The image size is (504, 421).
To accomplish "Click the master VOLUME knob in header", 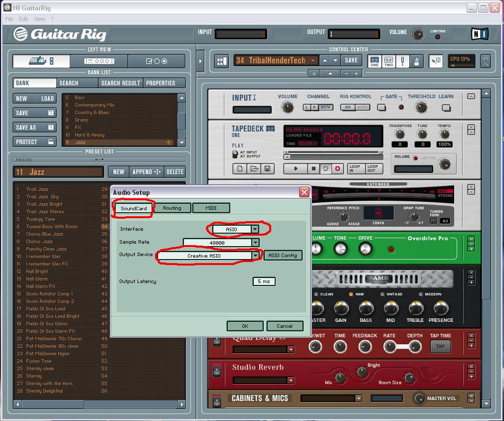I will coord(417,34).
